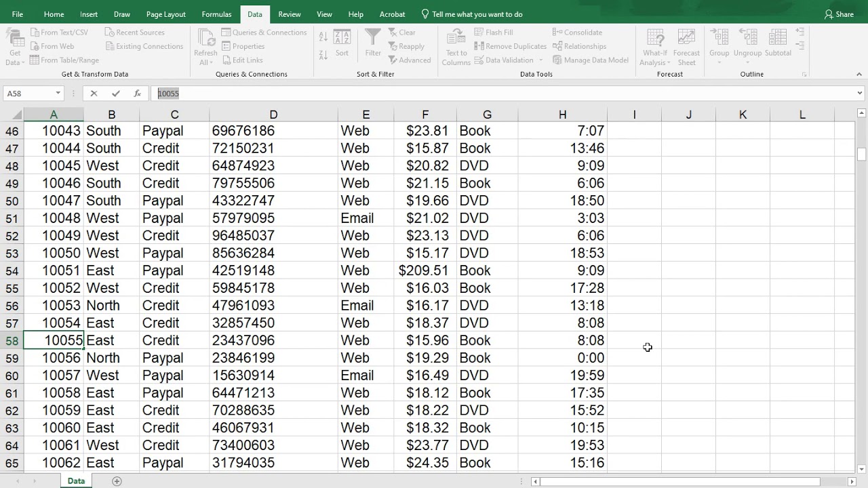Screen dimensions: 868x488
Task: Open the Acrobat tab
Action: (392, 14)
